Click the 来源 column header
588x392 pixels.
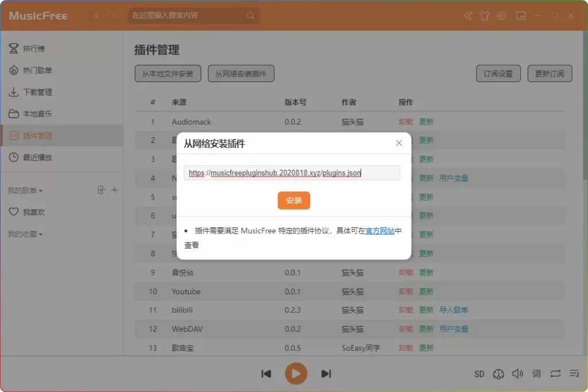(179, 102)
